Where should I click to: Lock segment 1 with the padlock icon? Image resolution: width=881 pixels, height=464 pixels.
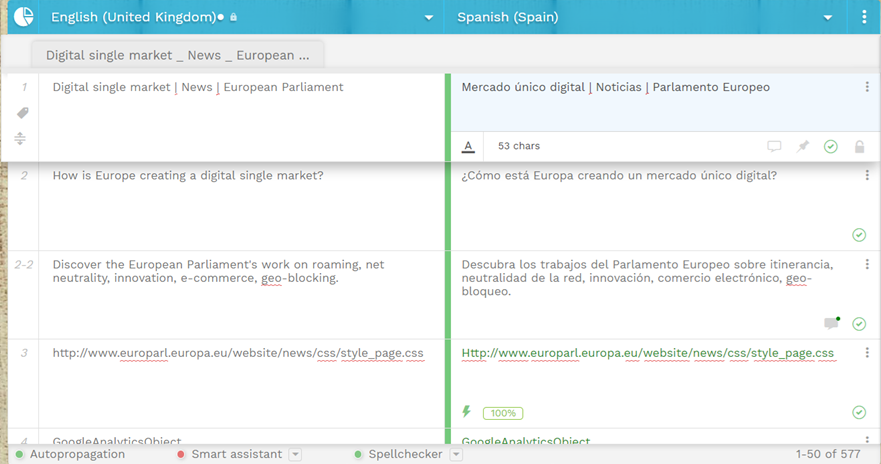pos(859,146)
